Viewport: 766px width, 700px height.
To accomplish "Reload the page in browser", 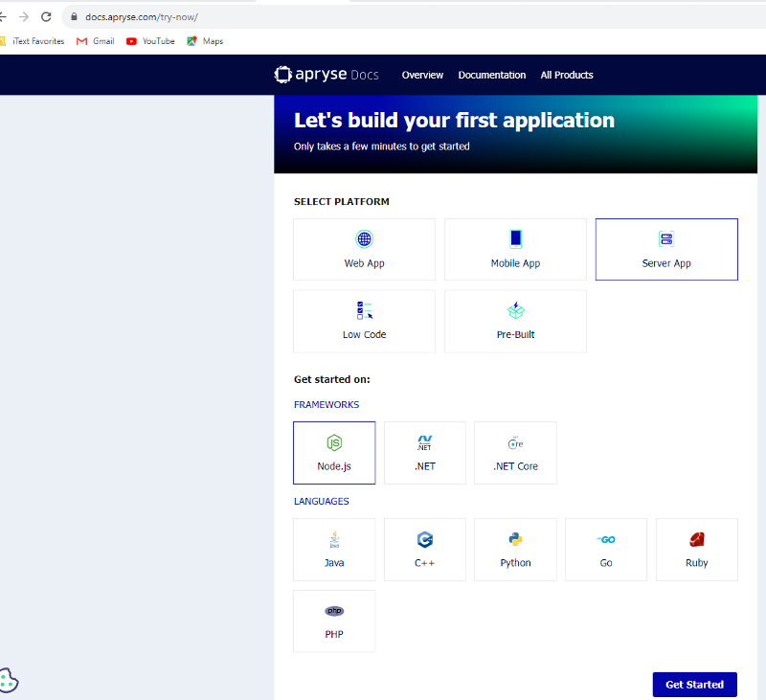I will point(46,17).
